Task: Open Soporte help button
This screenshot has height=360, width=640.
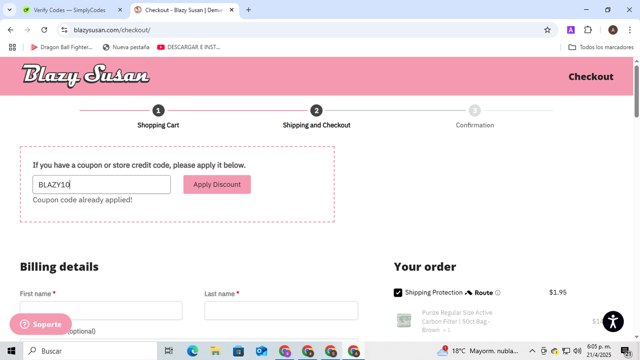Action: 40,324
